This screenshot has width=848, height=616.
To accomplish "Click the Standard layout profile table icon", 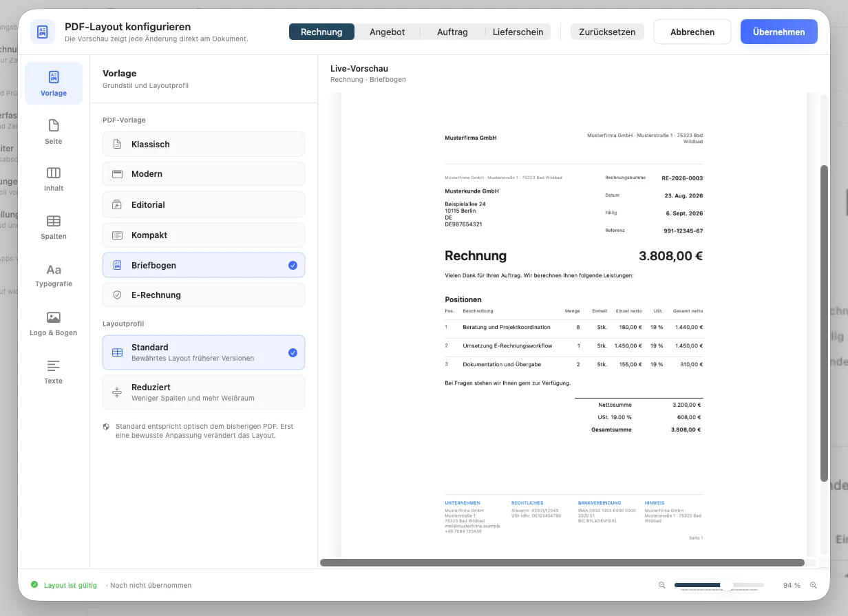I will (117, 352).
